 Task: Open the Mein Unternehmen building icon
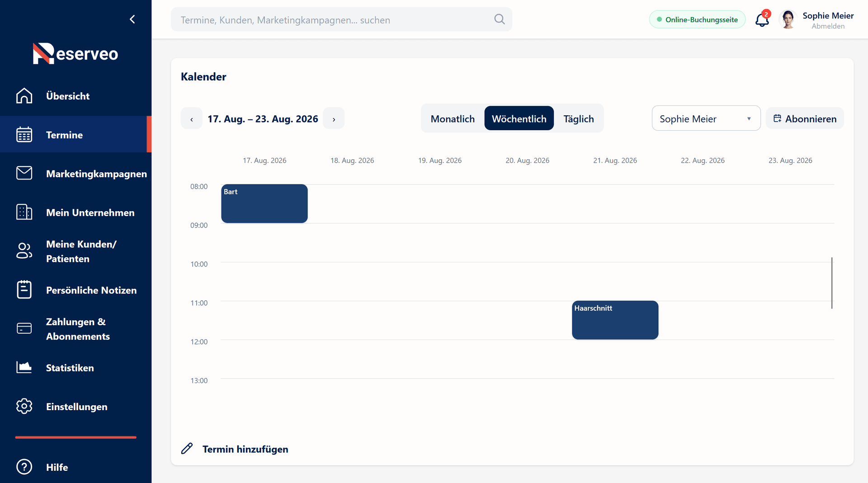pos(24,213)
